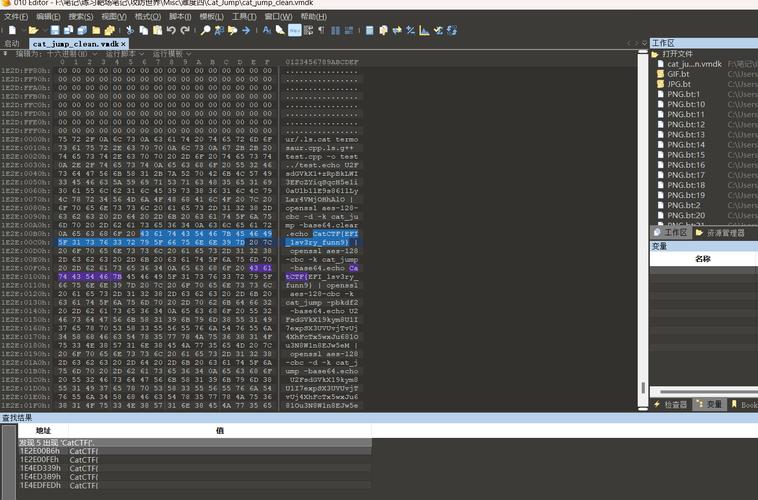Click the New file icon
Image resolution: width=758 pixels, height=500 pixels.
[12, 30]
